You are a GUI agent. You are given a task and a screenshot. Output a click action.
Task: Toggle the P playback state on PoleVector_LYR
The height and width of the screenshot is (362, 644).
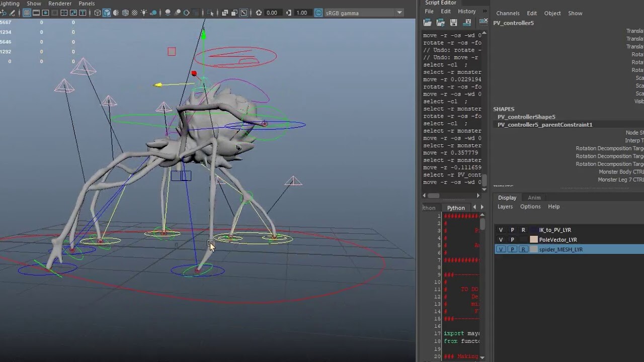512,239
